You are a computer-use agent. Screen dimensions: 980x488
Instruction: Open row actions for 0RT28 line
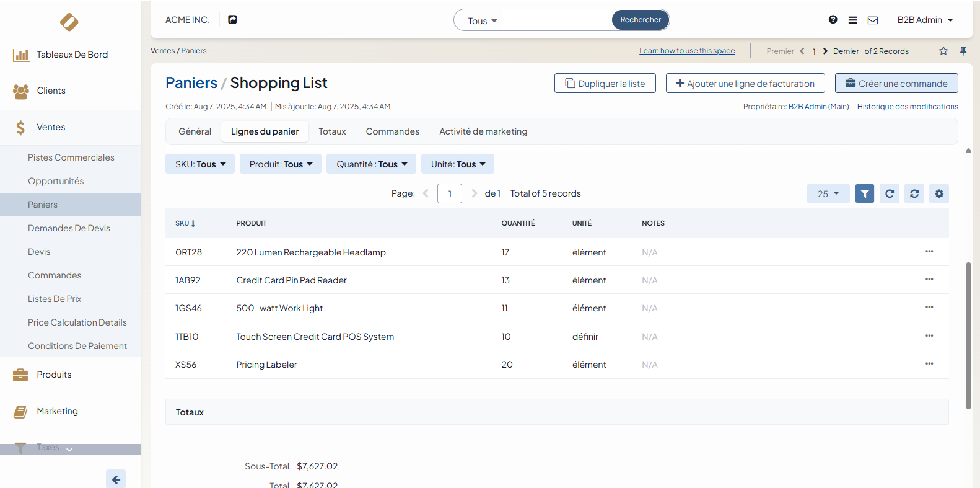[x=929, y=251]
